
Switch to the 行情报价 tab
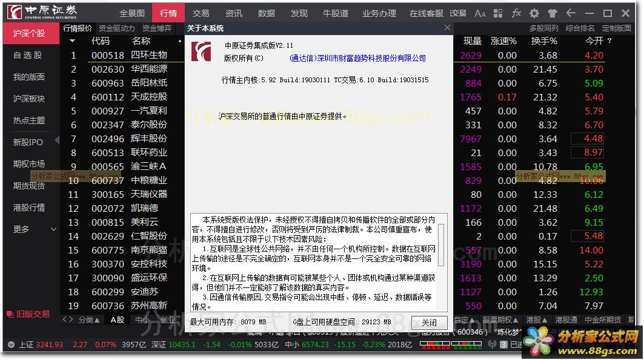(x=78, y=28)
